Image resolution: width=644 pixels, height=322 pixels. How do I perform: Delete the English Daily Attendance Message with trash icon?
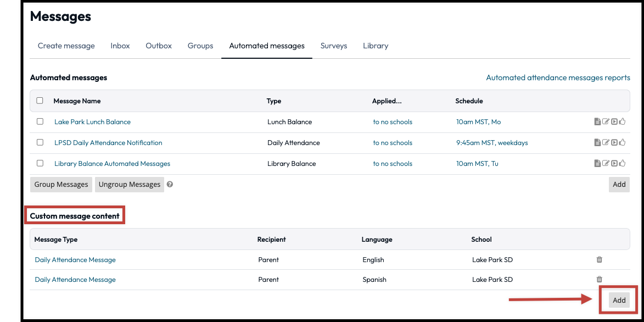600,260
